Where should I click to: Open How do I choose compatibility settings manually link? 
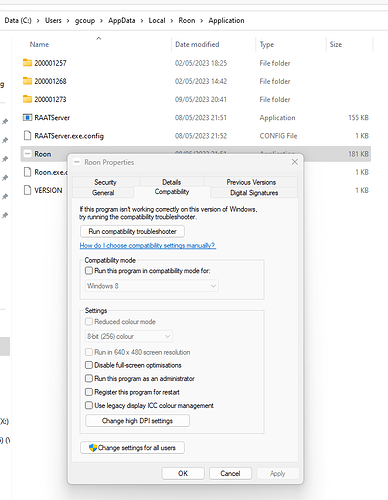point(148,246)
